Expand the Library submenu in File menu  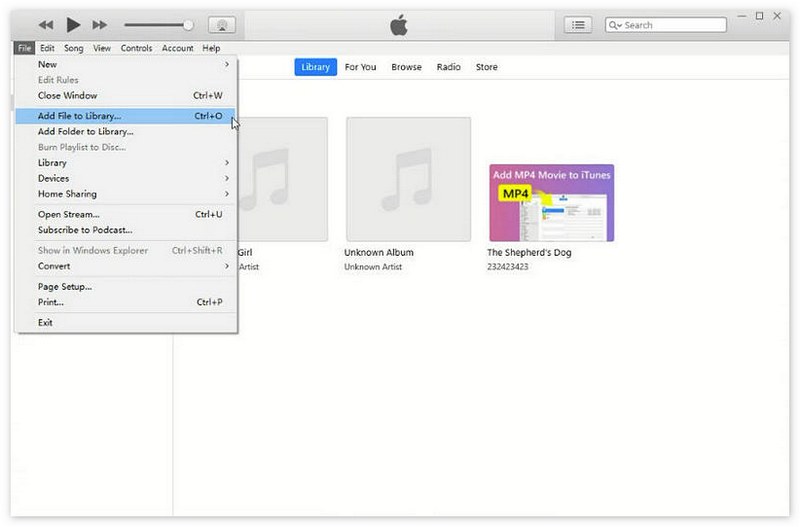pyautogui.click(x=126, y=163)
